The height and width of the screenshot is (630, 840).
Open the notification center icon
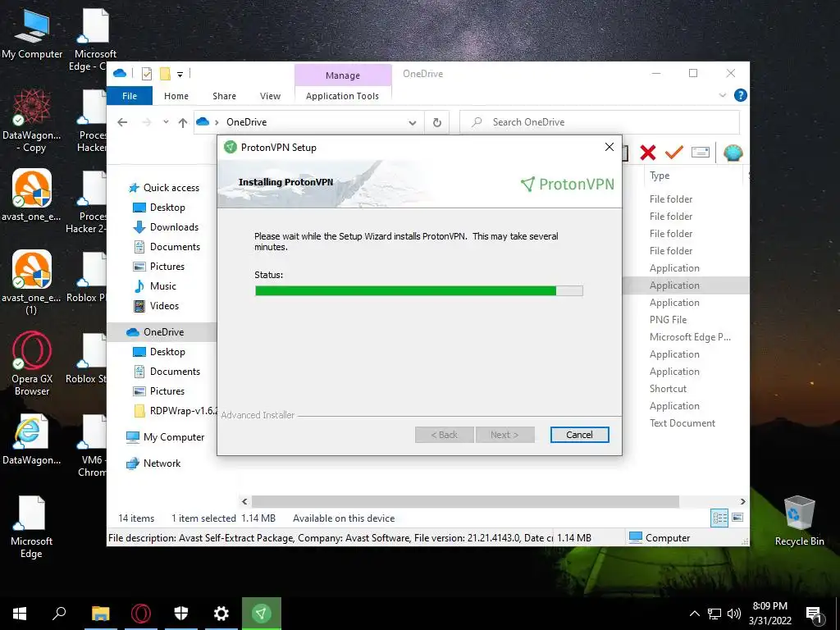coord(814,614)
